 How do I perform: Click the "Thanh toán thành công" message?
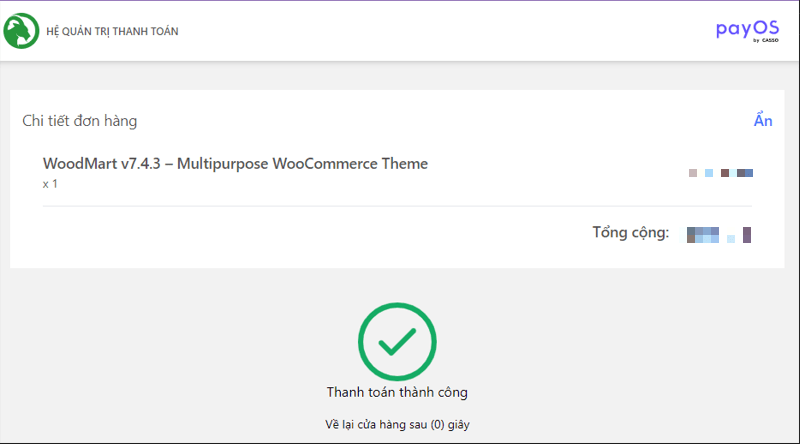(x=397, y=392)
